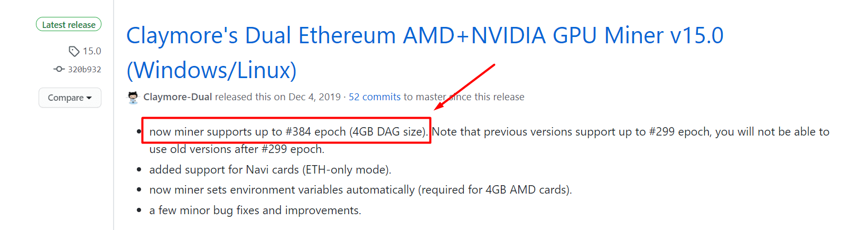Open the 52 commits link
The width and height of the screenshot is (868, 230).
pyautogui.click(x=375, y=97)
